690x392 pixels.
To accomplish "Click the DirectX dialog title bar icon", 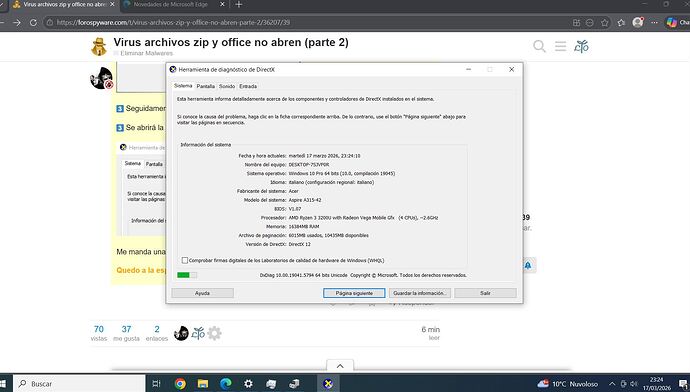I will pyautogui.click(x=173, y=70).
